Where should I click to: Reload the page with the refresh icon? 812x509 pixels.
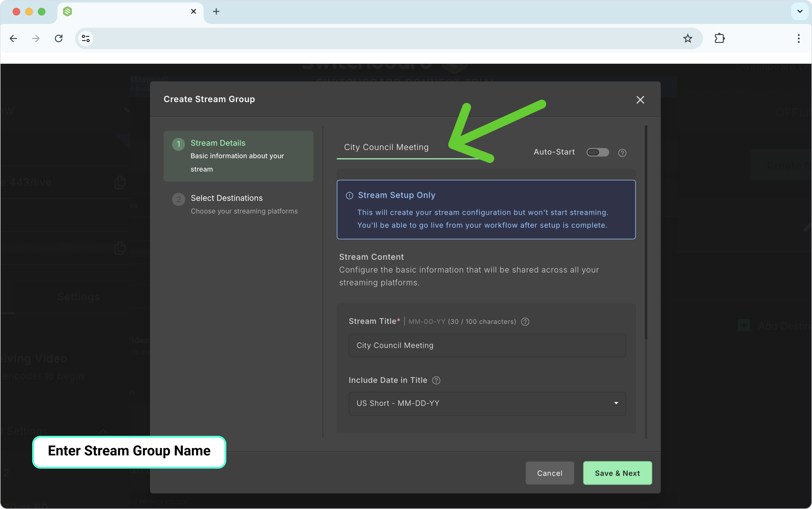(59, 38)
